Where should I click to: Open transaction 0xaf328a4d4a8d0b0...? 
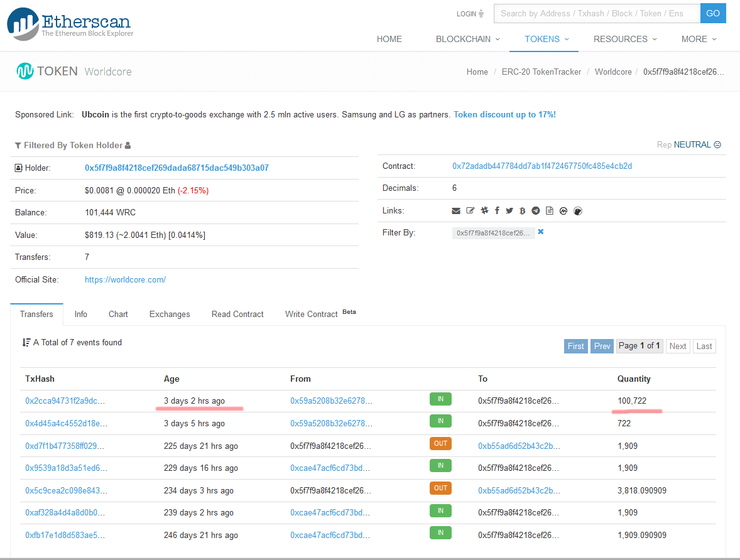tap(65, 512)
